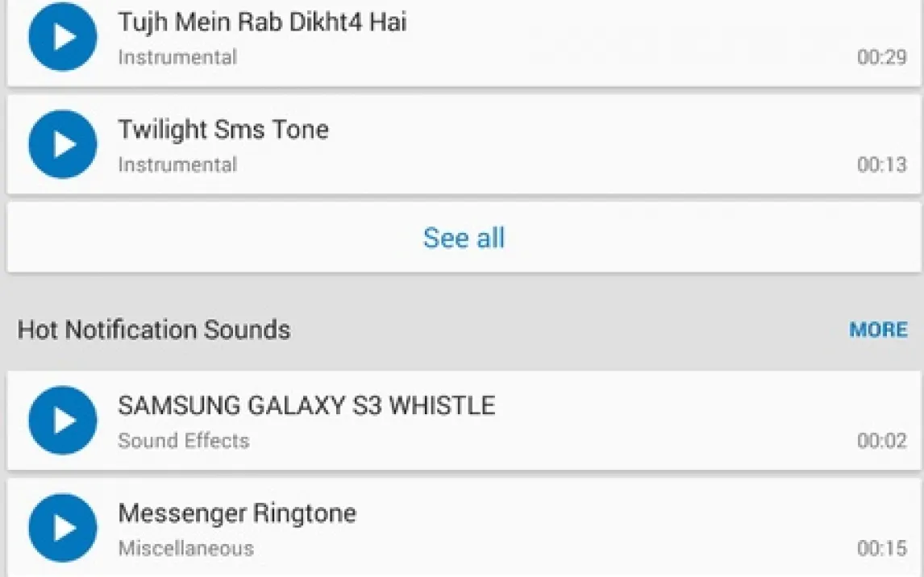Click the See all button
The image size is (924, 577).
[x=464, y=238]
